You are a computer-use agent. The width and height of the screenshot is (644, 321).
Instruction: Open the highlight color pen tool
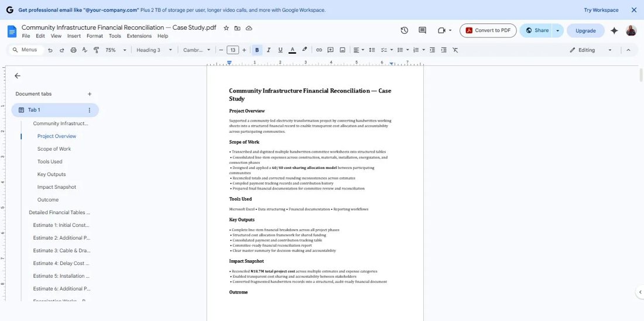coord(304,50)
